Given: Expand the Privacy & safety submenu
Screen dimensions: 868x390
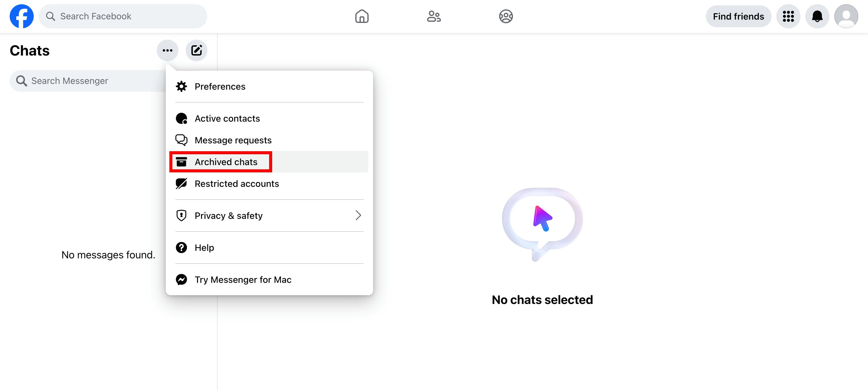Looking at the screenshot, I should 228,216.
